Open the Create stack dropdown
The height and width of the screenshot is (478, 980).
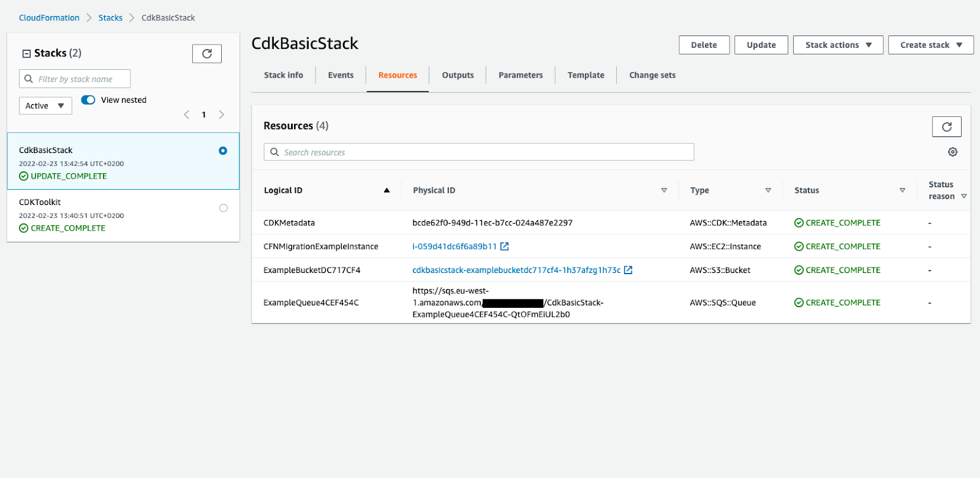tap(931, 45)
